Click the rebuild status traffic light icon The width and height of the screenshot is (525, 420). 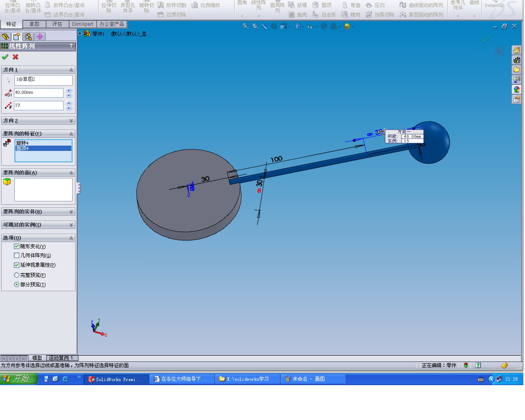(x=466, y=365)
